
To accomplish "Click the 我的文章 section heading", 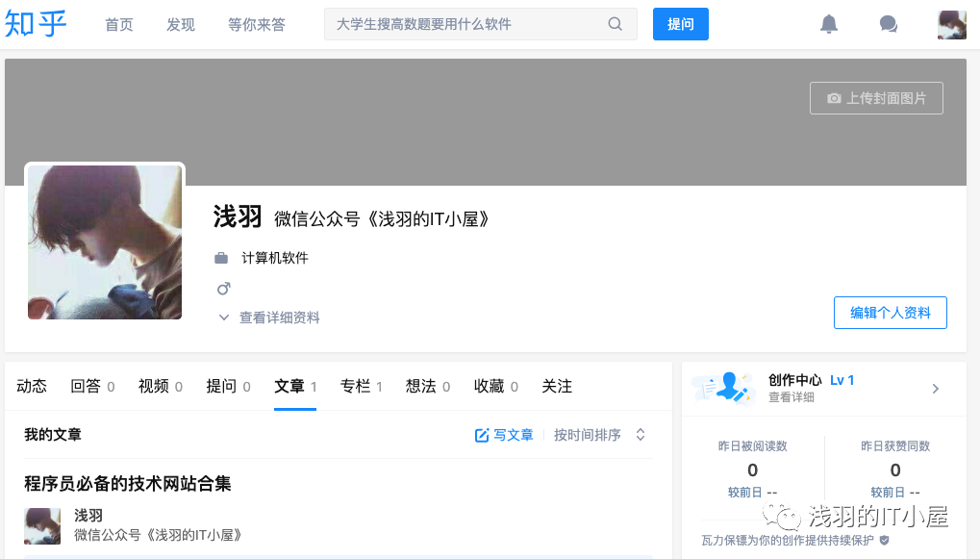I will [53, 435].
